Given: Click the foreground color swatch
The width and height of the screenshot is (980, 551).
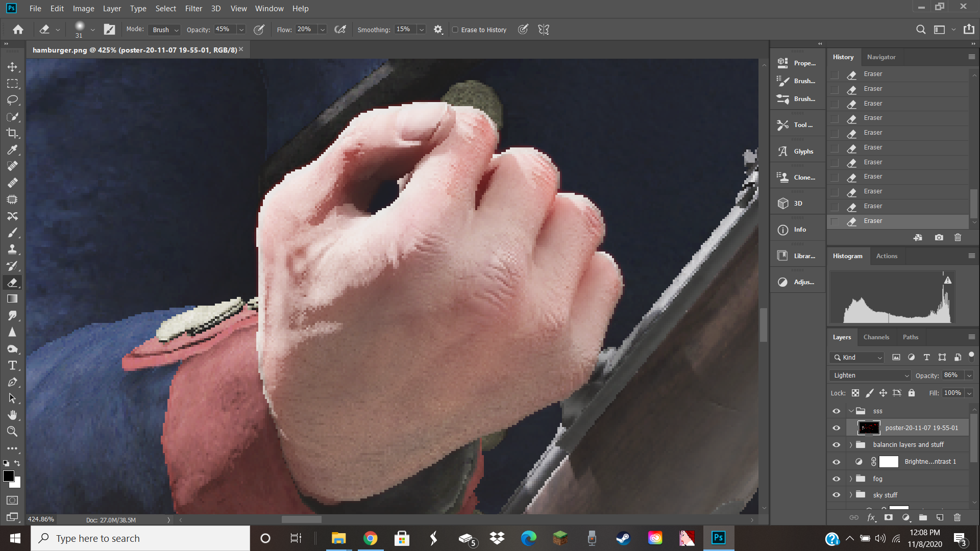Looking at the screenshot, I should (x=8, y=476).
